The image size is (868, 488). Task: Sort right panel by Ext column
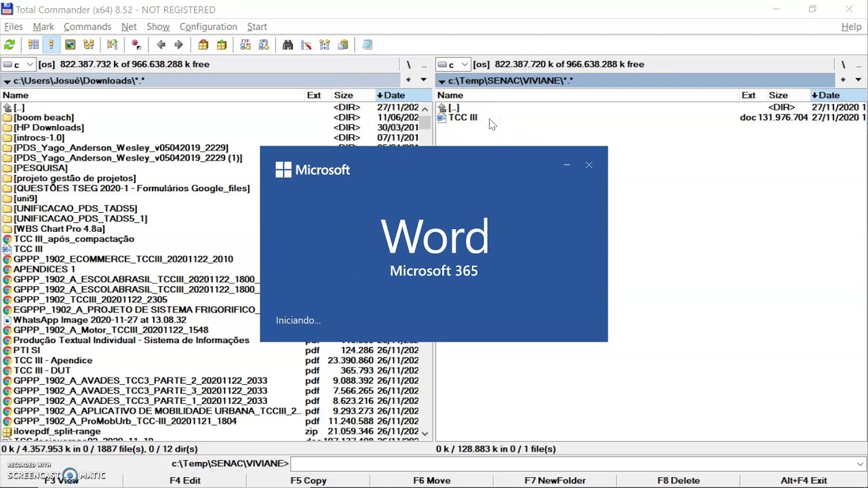point(753,96)
